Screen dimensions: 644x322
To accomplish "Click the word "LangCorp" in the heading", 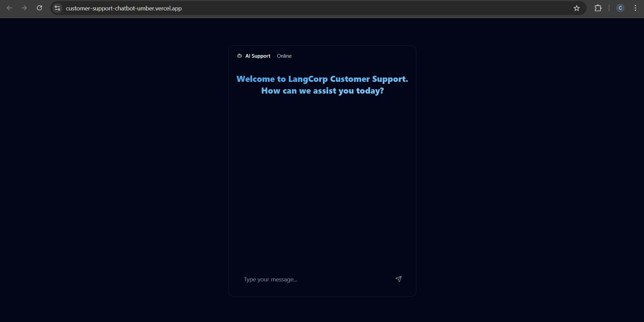I will pyautogui.click(x=308, y=79).
